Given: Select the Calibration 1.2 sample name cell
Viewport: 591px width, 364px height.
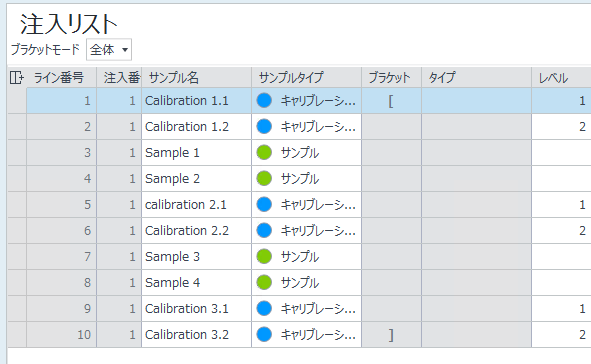Looking at the screenshot, I should point(196,127).
